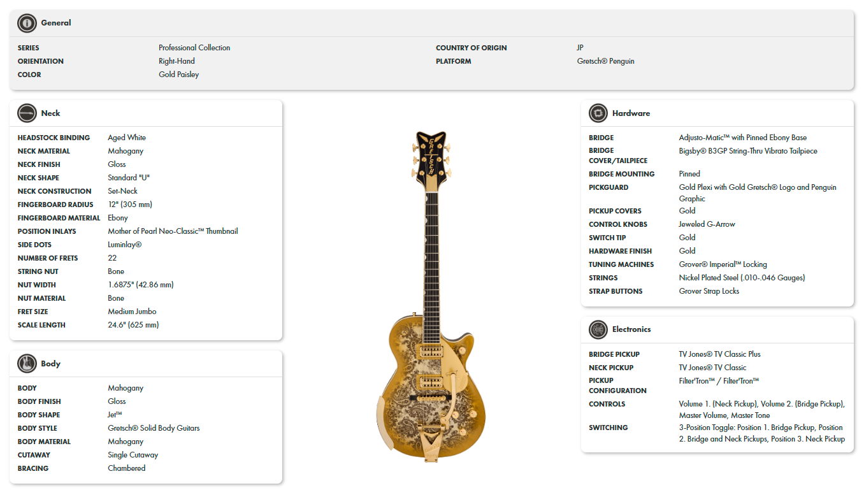Select the General section heading
This screenshot has height=504, width=864.
pyautogui.click(x=56, y=23)
